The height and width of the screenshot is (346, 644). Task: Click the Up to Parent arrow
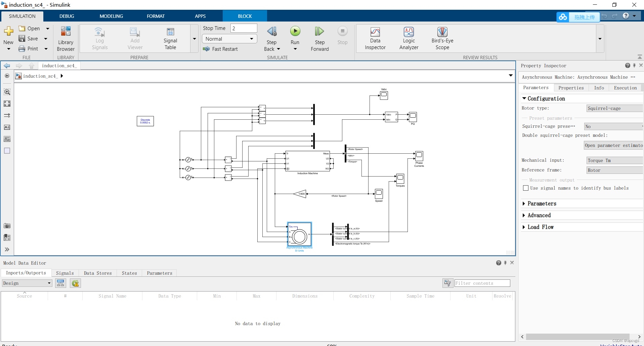(x=32, y=66)
